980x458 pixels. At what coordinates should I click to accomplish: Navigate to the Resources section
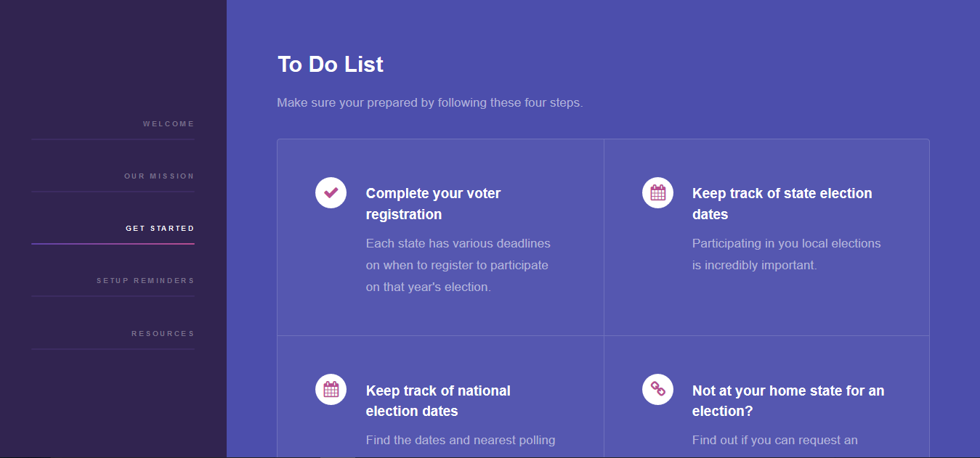click(x=163, y=334)
